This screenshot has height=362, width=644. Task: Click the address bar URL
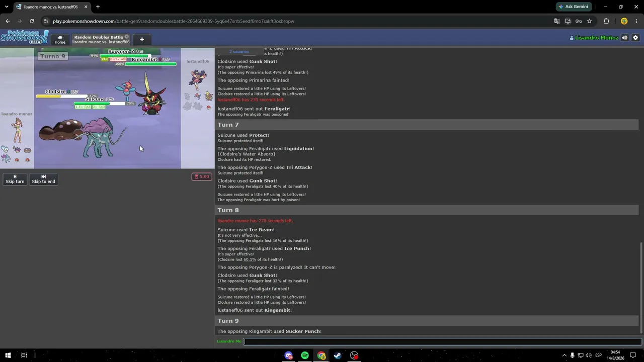174,21
